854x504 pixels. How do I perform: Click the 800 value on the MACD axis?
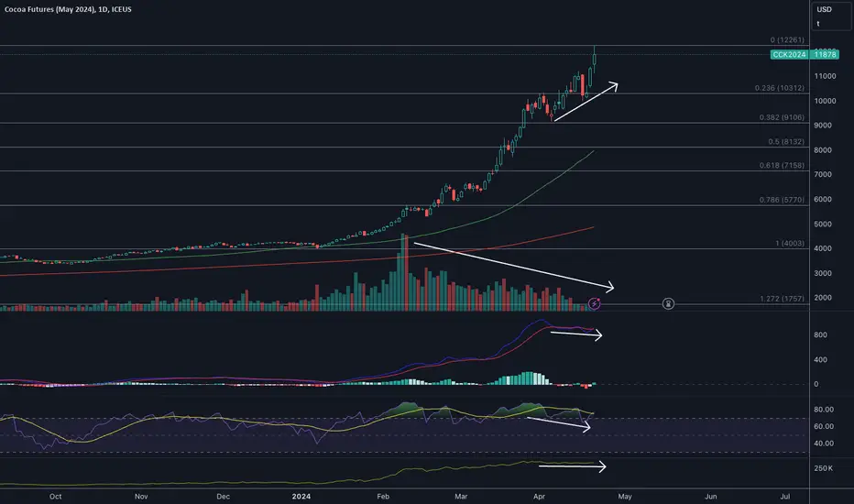pyautogui.click(x=820, y=335)
